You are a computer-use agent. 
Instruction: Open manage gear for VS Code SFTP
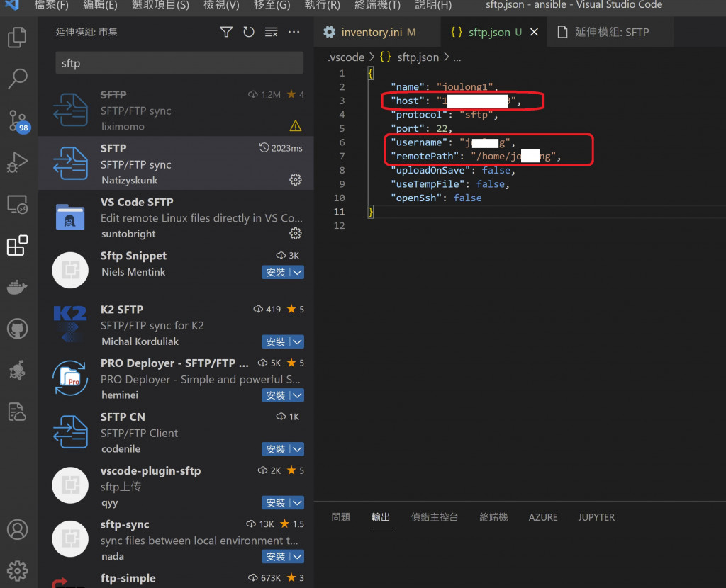point(296,233)
